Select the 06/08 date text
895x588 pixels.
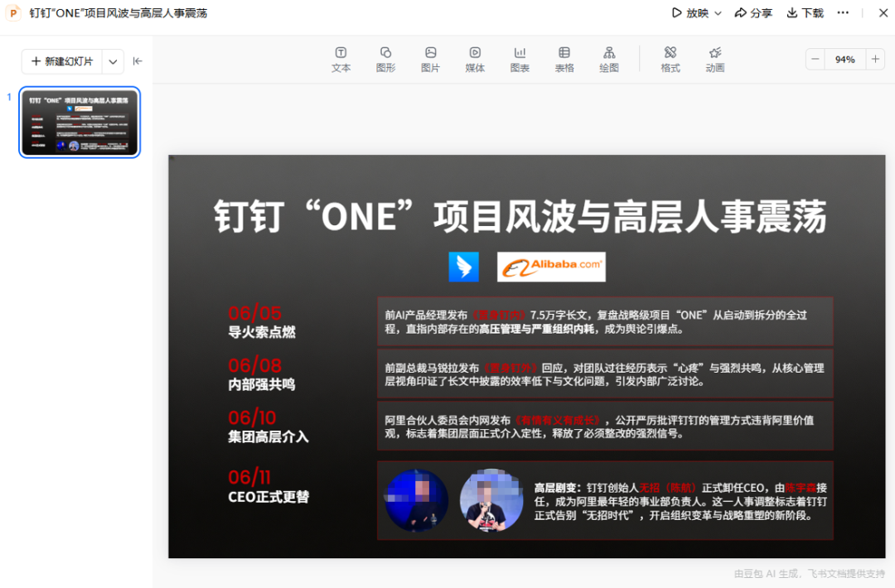click(x=254, y=365)
